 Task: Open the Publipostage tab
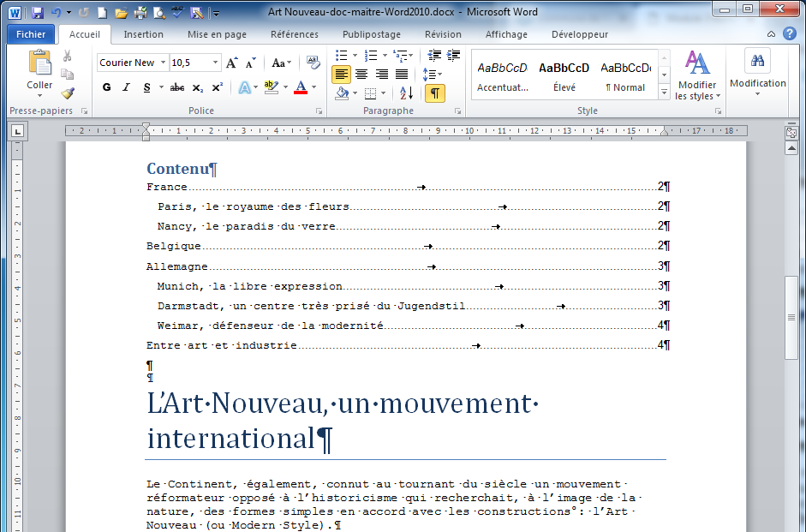coord(372,34)
